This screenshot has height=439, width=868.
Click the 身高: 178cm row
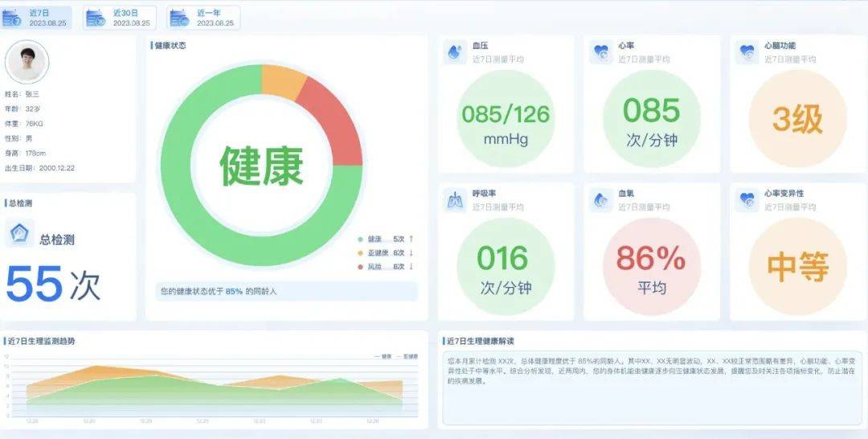click(26, 154)
